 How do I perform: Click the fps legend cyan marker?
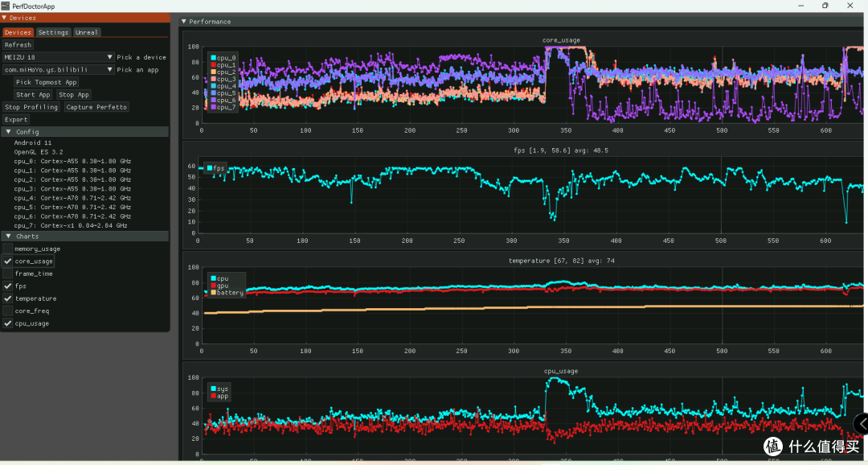point(210,168)
